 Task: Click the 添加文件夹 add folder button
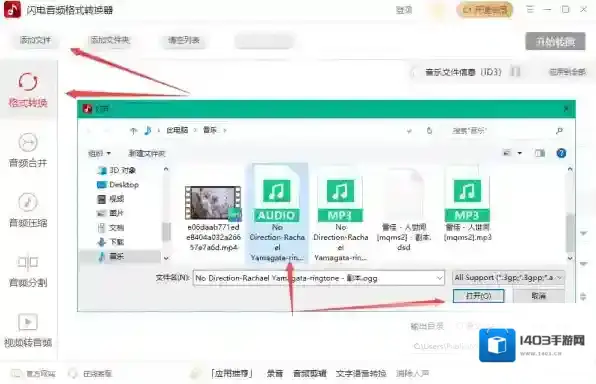pos(110,40)
